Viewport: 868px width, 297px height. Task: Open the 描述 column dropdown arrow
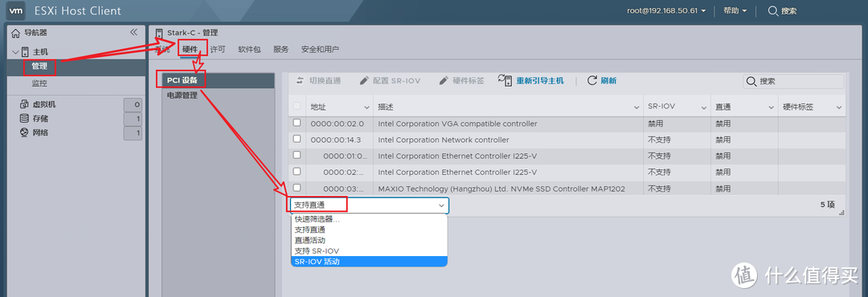(636, 108)
